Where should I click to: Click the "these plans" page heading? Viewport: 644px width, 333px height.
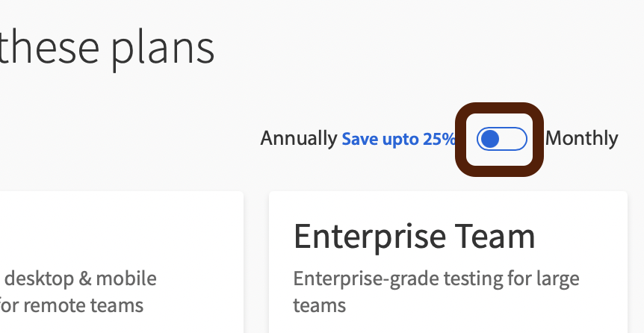(107, 46)
